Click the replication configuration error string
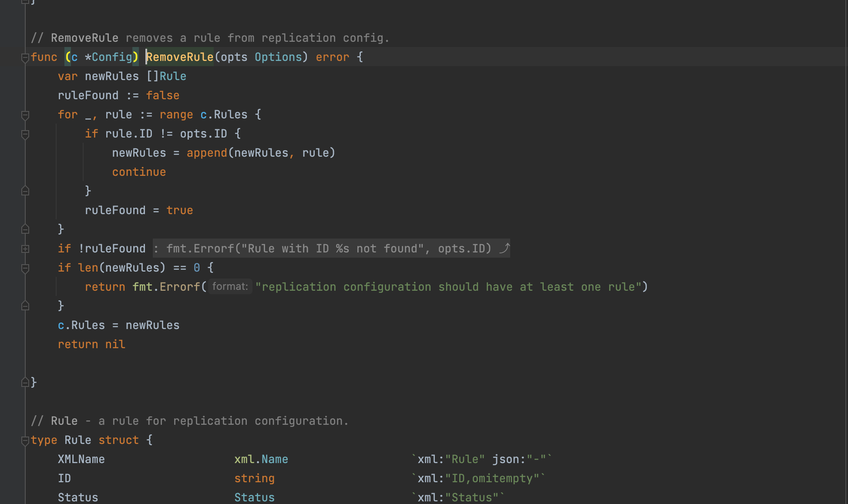This screenshot has width=848, height=504. (x=448, y=287)
